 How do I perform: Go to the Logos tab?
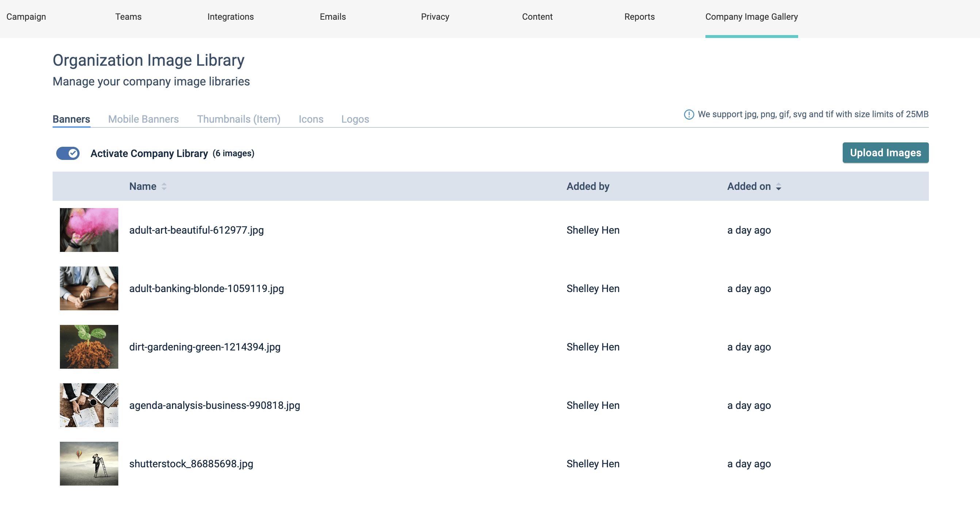(x=355, y=119)
